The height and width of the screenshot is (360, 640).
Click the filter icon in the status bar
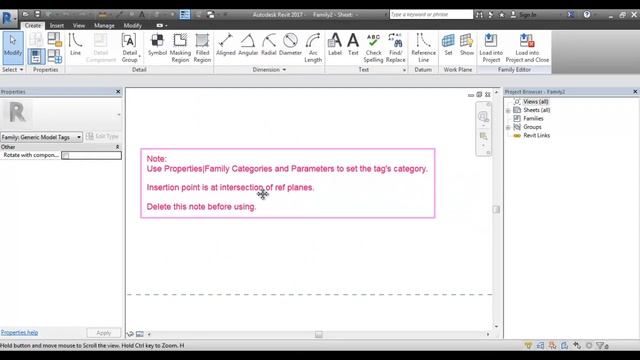(600, 346)
